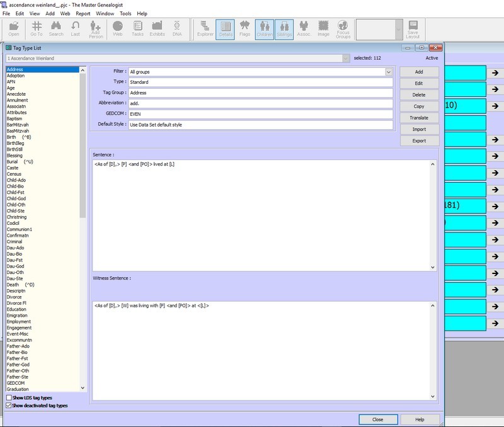Image resolution: width=504 pixels, height=427 pixels.
Task: Select the Baptism tag type
Action: [14, 118]
